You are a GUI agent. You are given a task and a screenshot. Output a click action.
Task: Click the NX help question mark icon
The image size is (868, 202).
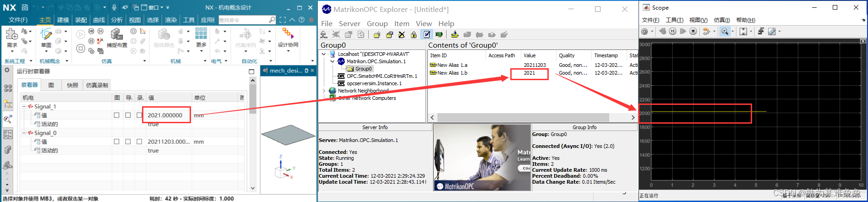[x=301, y=20]
